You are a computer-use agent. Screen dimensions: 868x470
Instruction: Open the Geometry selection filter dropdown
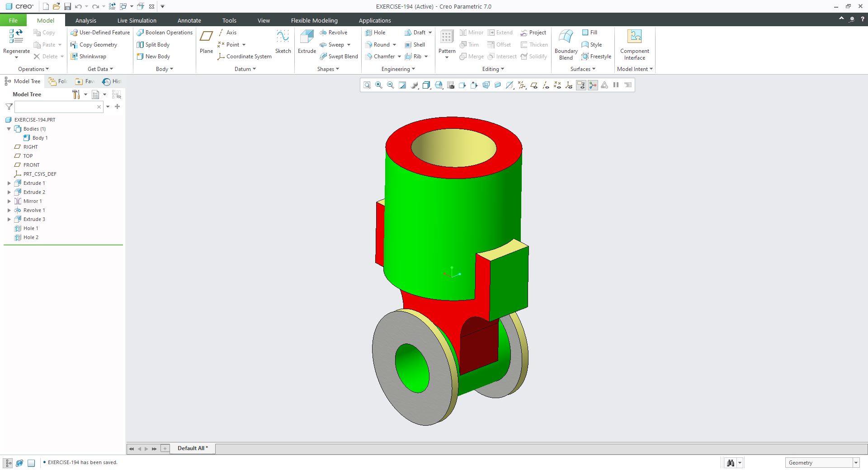click(x=856, y=463)
